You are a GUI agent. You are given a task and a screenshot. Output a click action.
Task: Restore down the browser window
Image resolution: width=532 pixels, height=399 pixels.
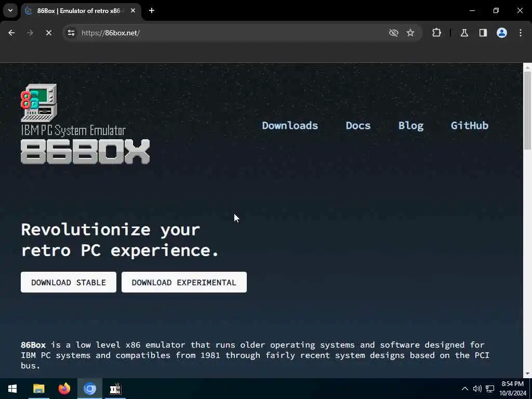[496, 10]
